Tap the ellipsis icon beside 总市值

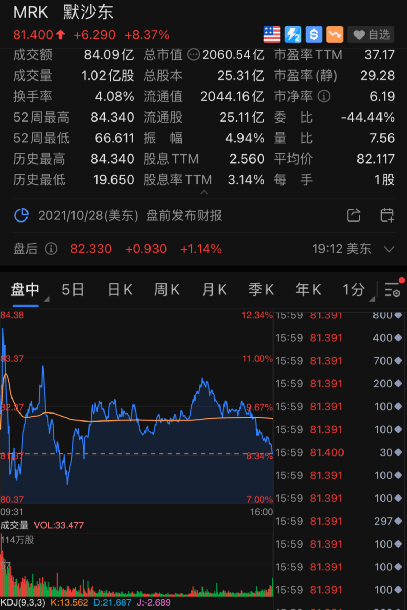193,54
